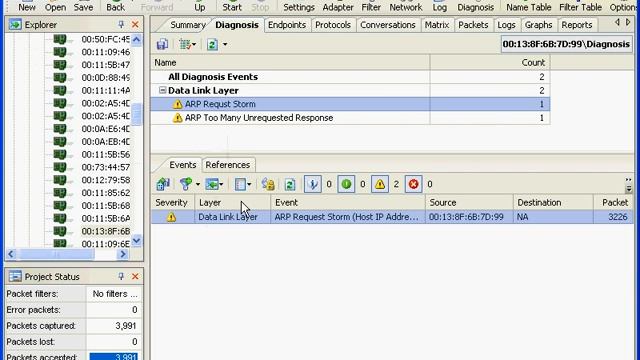Open Filter Table from toolbar
This screenshot has height=360, width=640.
click(580, 6)
